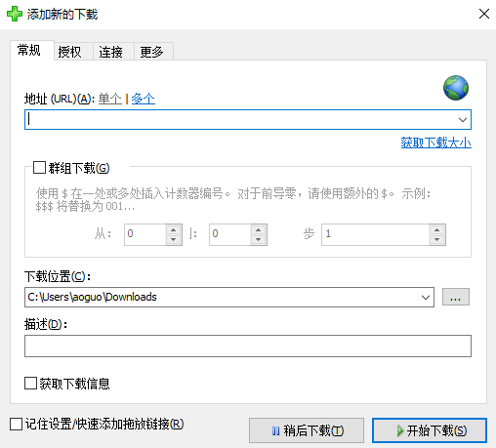Click the green plus title icon
This screenshot has height=448, width=496.
click(15, 14)
